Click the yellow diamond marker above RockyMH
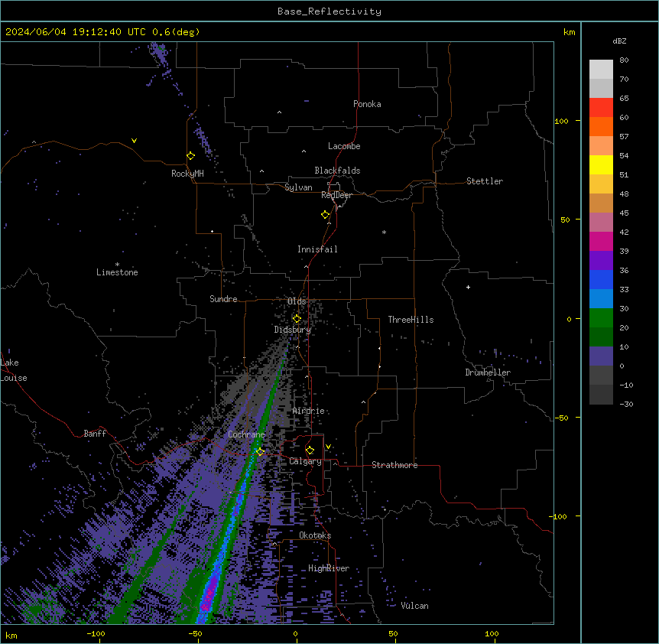Viewport: 659px width, 644px height. (x=191, y=156)
